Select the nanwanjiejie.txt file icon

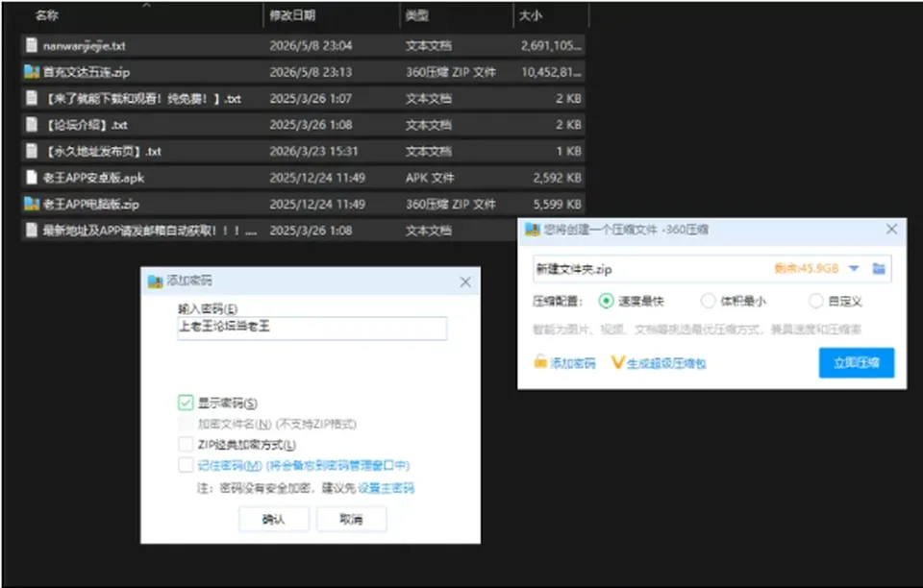click(x=32, y=45)
